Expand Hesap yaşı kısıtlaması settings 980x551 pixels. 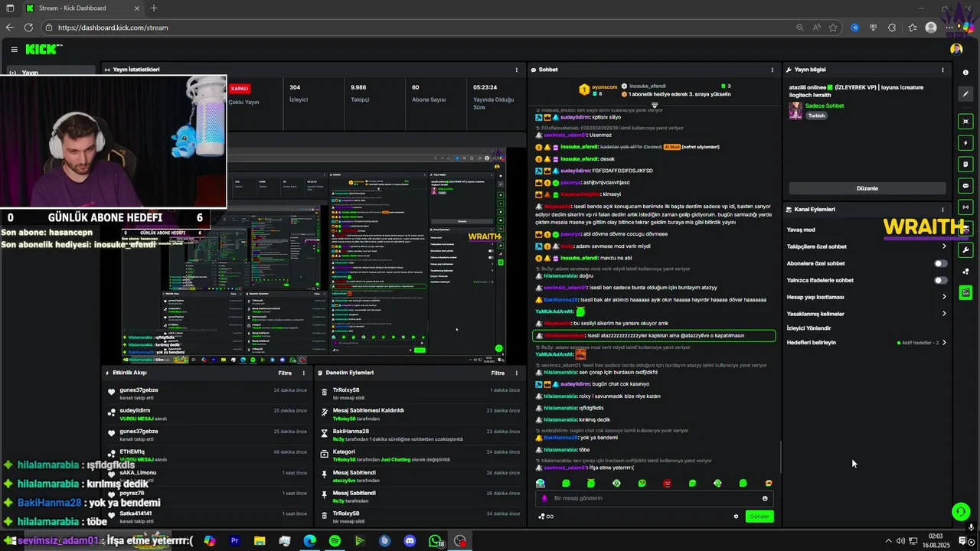coord(944,297)
